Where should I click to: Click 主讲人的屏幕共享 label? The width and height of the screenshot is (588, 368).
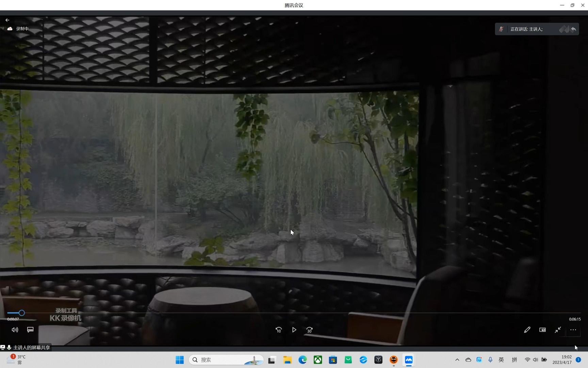(x=32, y=348)
